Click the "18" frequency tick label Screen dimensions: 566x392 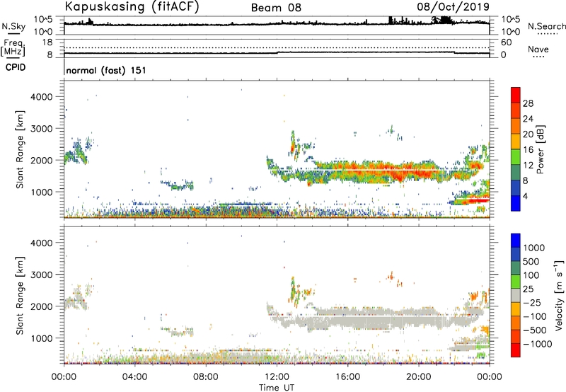point(47,42)
